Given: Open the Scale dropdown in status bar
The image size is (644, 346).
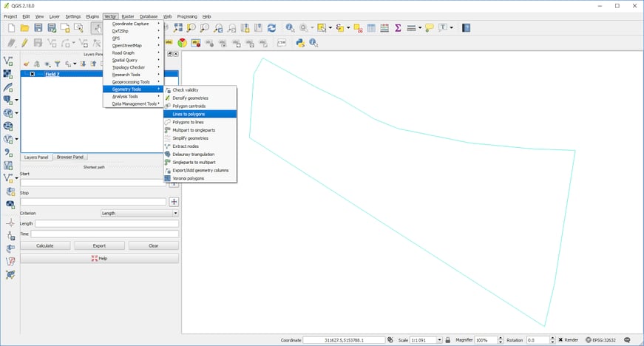Looking at the screenshot, I should coord(441,340).
